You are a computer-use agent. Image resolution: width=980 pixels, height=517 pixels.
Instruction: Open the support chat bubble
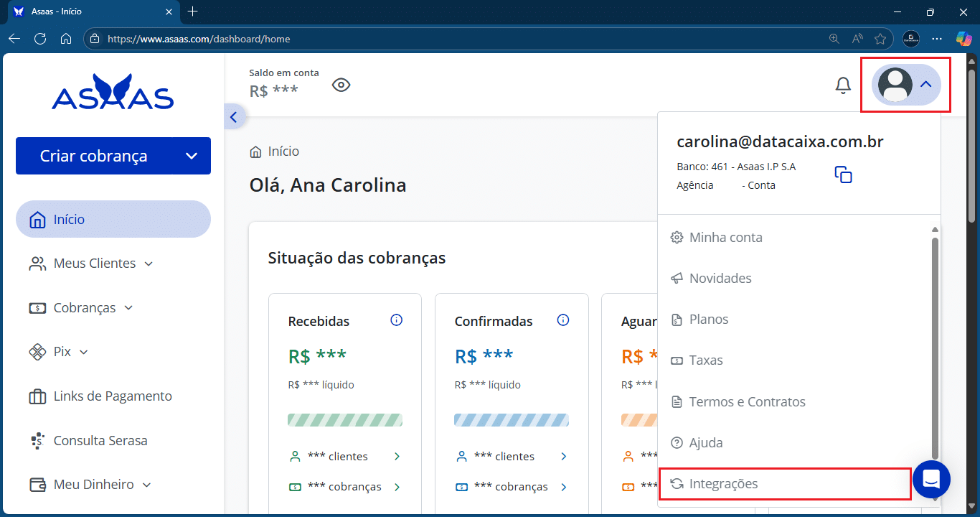(931, 480)
